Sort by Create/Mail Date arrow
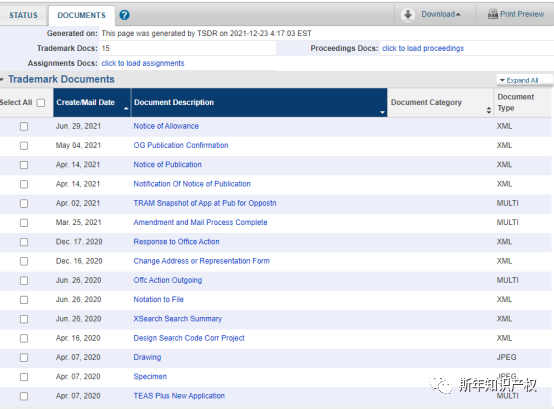 point(126,109)
